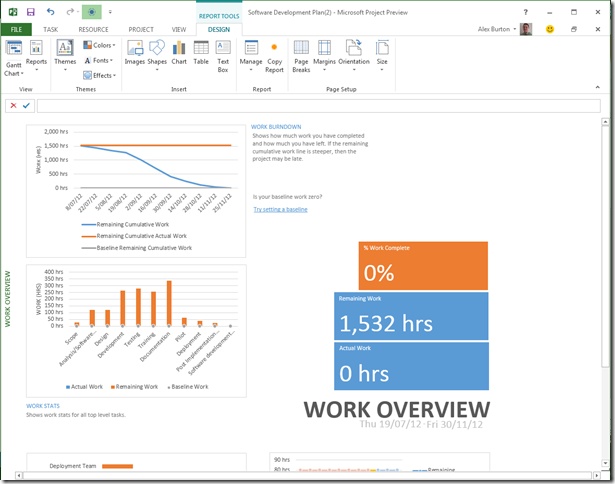615x484 pixels.
Task: Switch to the RESOURCE tab
Action: (93, 30)
